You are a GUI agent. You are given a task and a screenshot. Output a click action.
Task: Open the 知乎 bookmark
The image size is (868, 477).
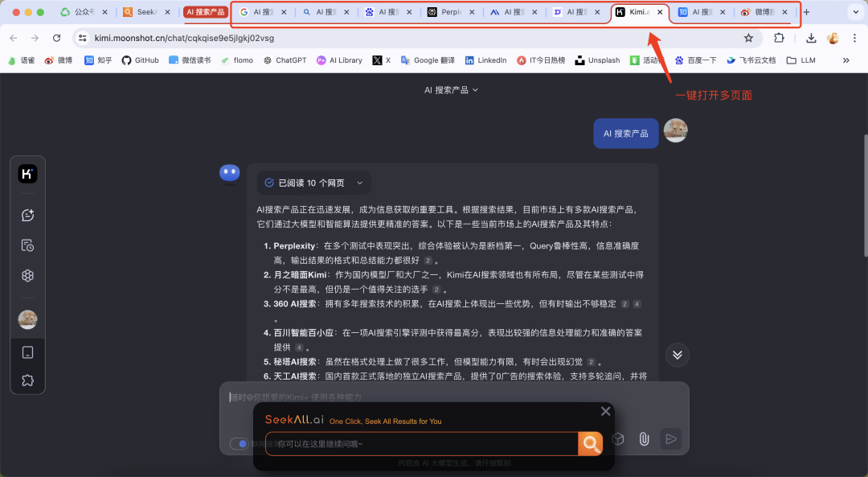(x=98, y=60)
